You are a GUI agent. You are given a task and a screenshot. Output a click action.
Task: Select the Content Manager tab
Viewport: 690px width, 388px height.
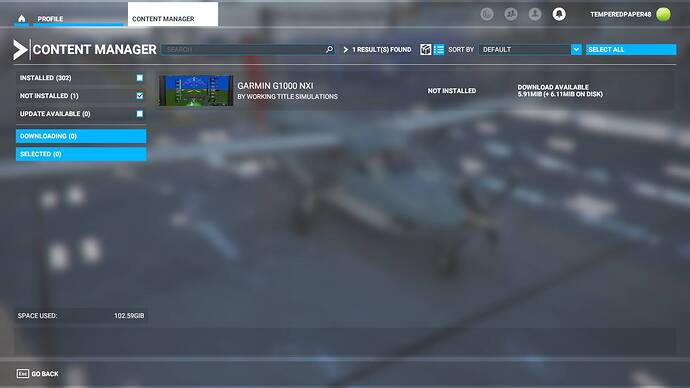tap(172, 15)
